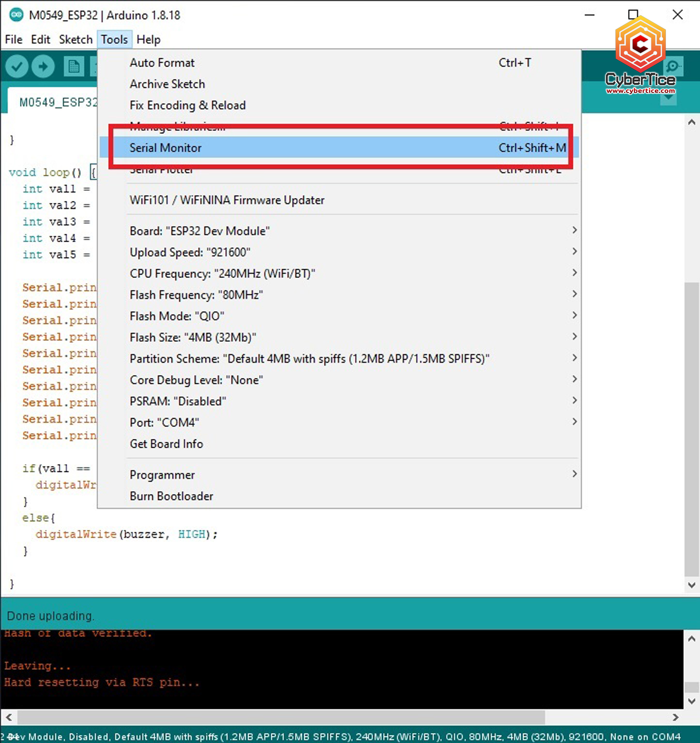
Task: Expand the Upload Speed "921600" submenu
Action: pyautogui.click(x=189, y=252)
